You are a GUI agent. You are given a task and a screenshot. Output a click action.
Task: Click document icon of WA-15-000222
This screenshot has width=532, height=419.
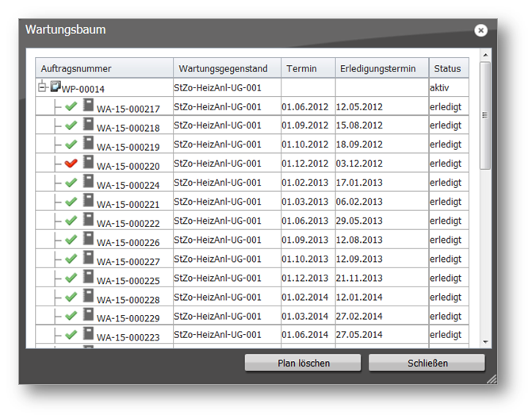coord(89,219)
